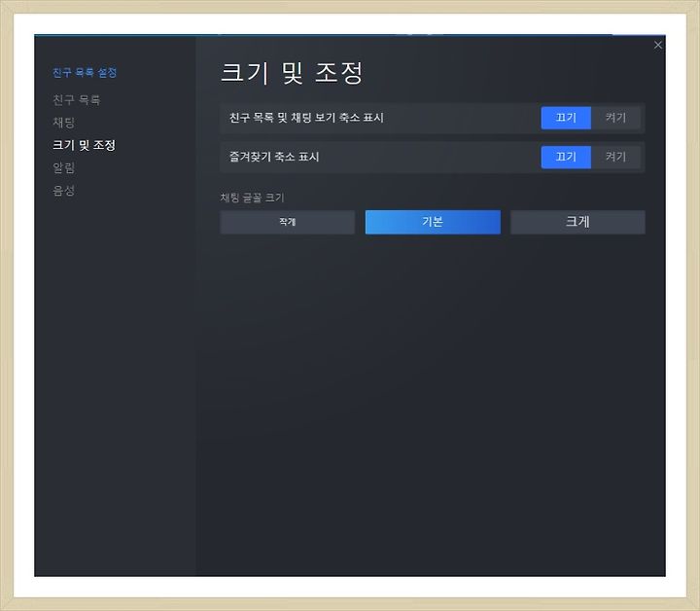Choose 크게 chat font size
The image size is (700, 611).
point(577,222)
